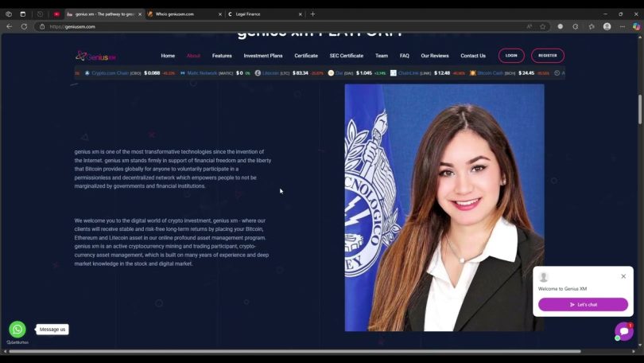Click the browser back arrow

9,26
